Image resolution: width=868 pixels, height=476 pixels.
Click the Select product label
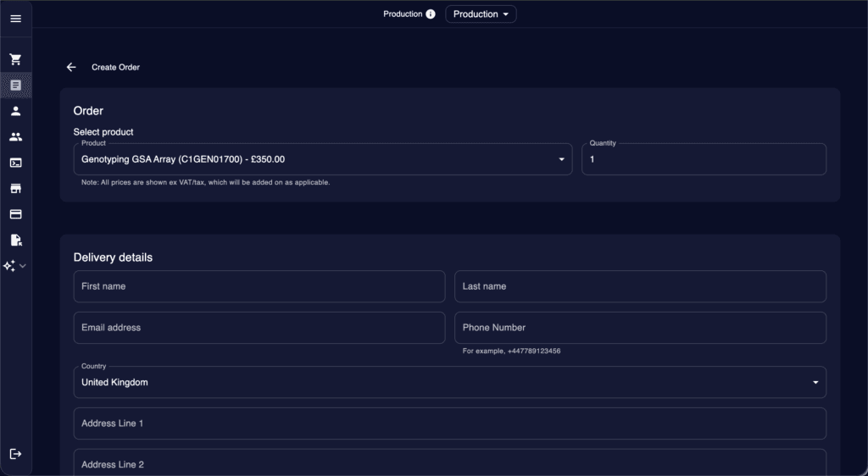(103, 131)
